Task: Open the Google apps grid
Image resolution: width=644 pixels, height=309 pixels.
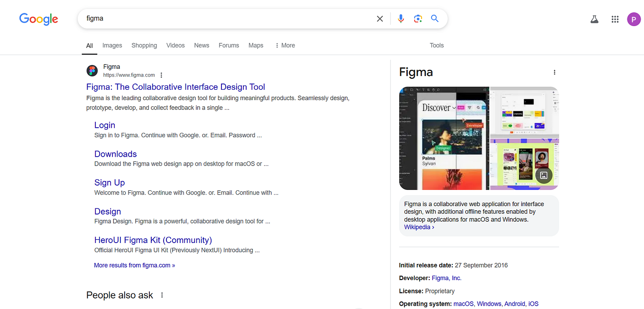Action: [615, 19]
